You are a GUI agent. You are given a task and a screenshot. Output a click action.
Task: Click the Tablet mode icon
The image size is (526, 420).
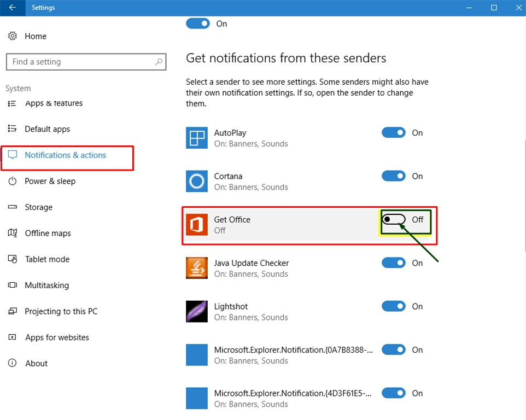13,259
